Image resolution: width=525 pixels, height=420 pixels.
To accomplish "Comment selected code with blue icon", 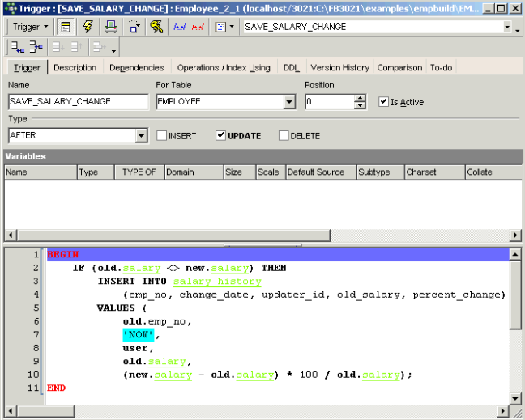I will [180, 27].
